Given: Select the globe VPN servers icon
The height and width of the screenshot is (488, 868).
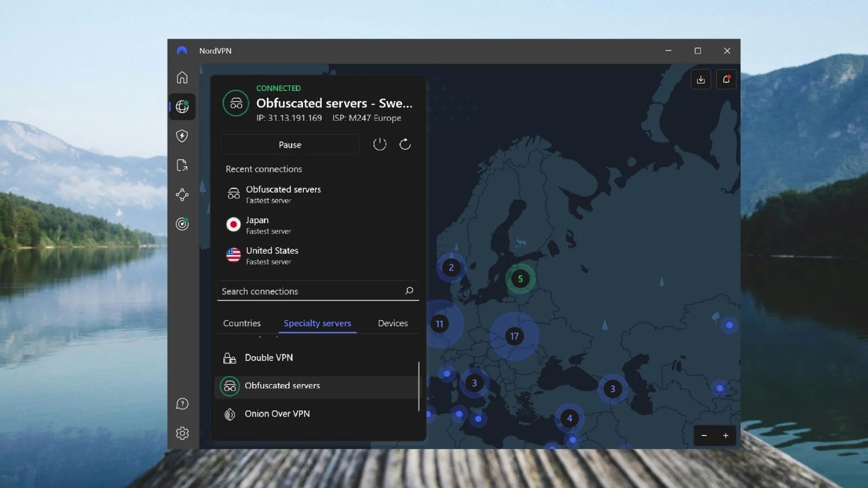Looking at the screenshot, I should [x=182, y=107].
